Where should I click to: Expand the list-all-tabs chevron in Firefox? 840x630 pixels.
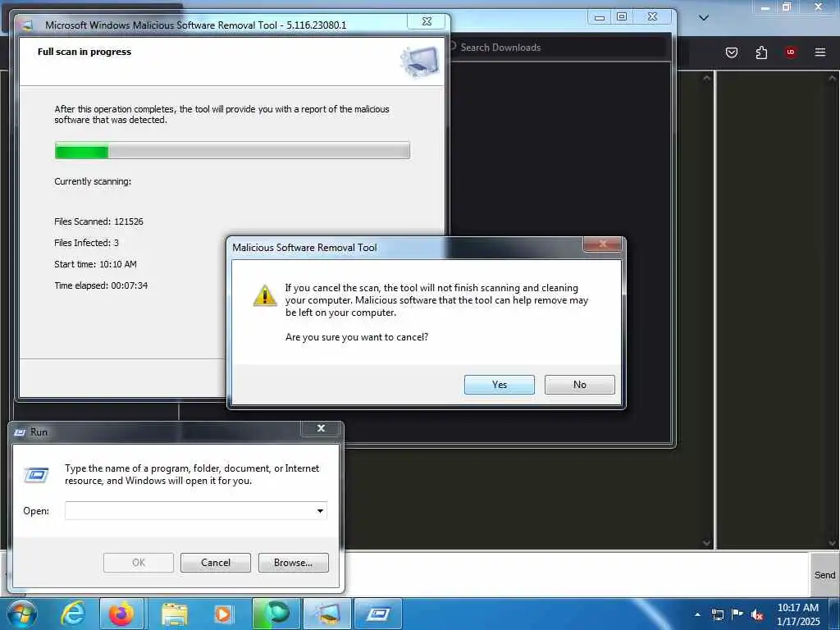pyautogui.click(x=704, y=18)
